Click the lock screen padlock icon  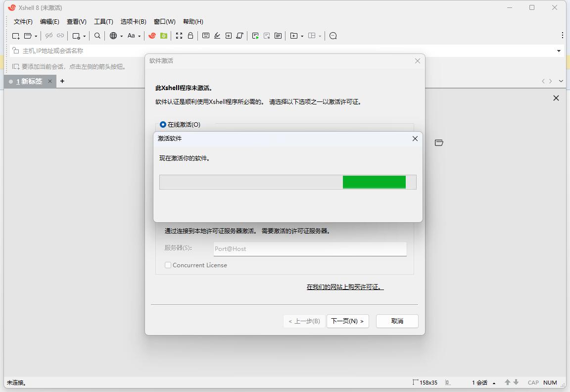coord(190,36)
